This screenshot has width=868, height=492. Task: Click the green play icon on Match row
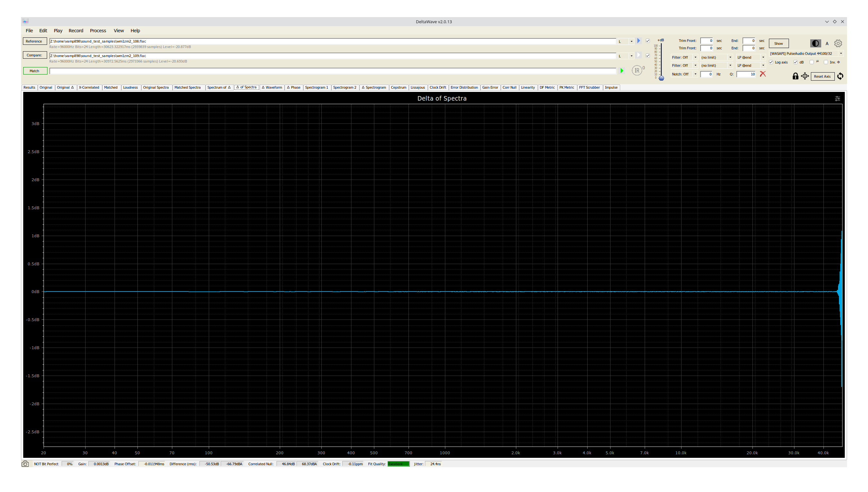[621, 71]
